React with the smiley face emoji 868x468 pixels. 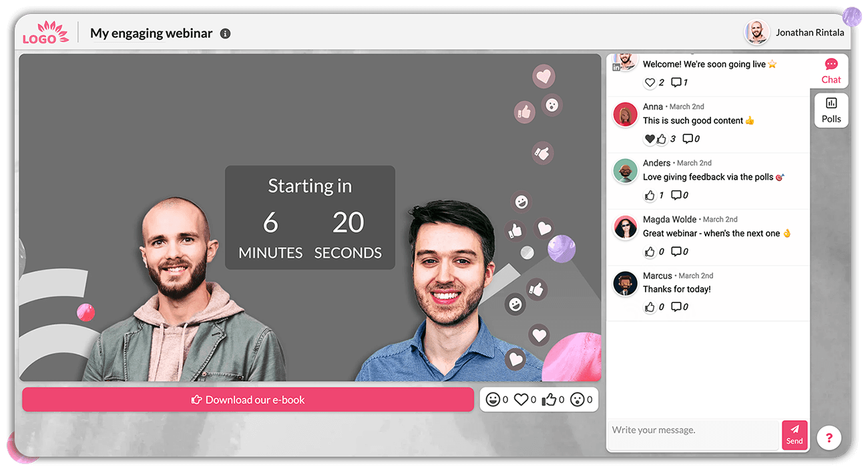493,399
